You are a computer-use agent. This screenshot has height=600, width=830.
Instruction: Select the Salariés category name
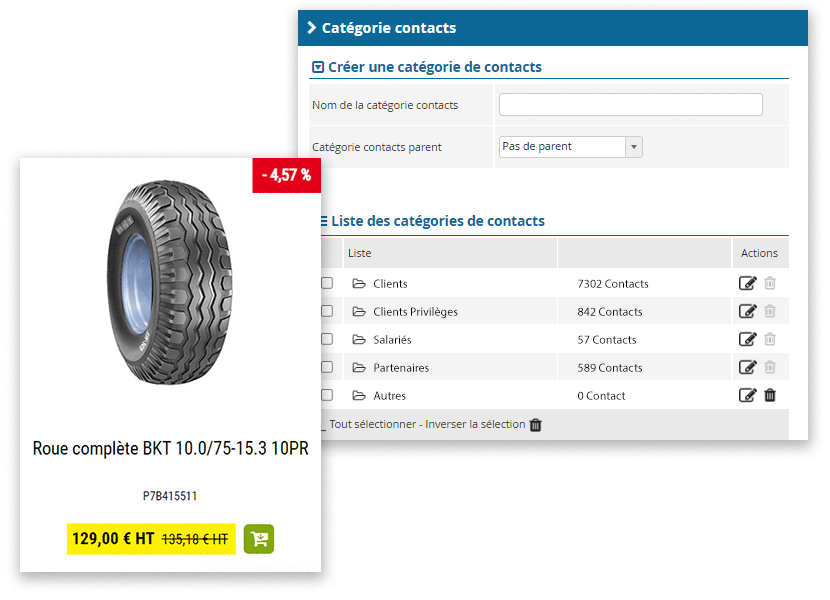[392, 340]
